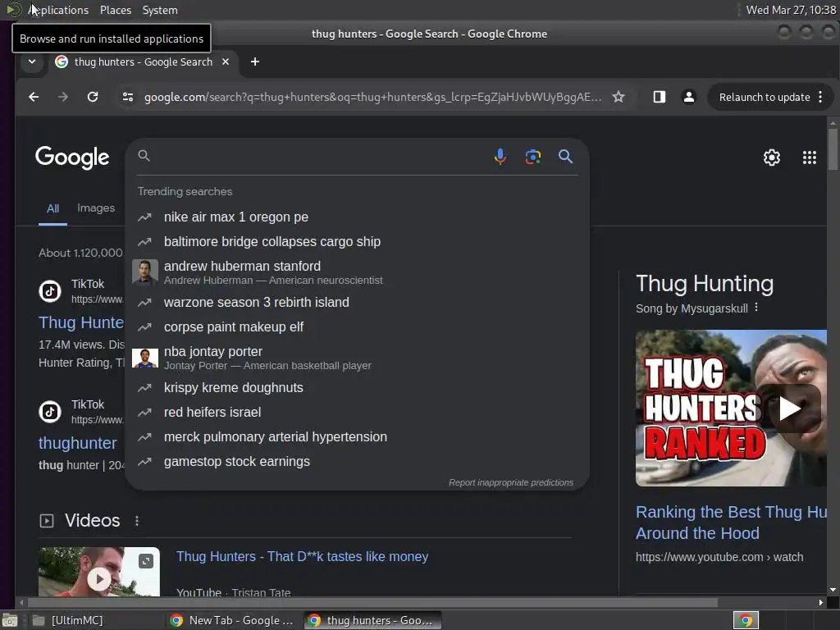This screenshot has height=630, width=840.
Task: Go back to the previous page
Action: click(x=34, y=97)
